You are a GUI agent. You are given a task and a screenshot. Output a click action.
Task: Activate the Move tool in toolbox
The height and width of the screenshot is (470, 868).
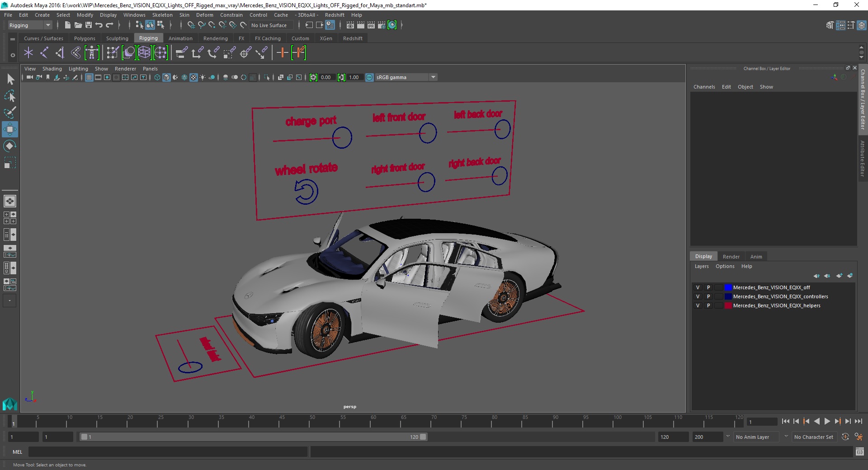10,129
